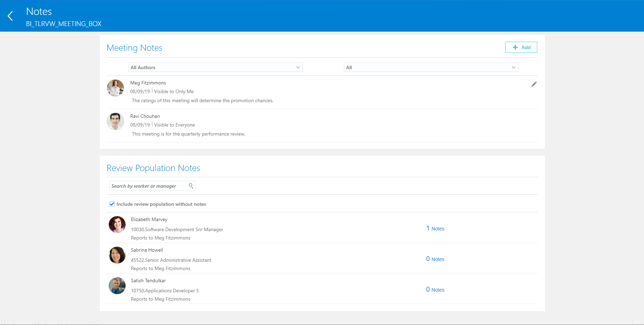
Task: Select the Meg Fitzimmons author name
Action: coord(148,83)
